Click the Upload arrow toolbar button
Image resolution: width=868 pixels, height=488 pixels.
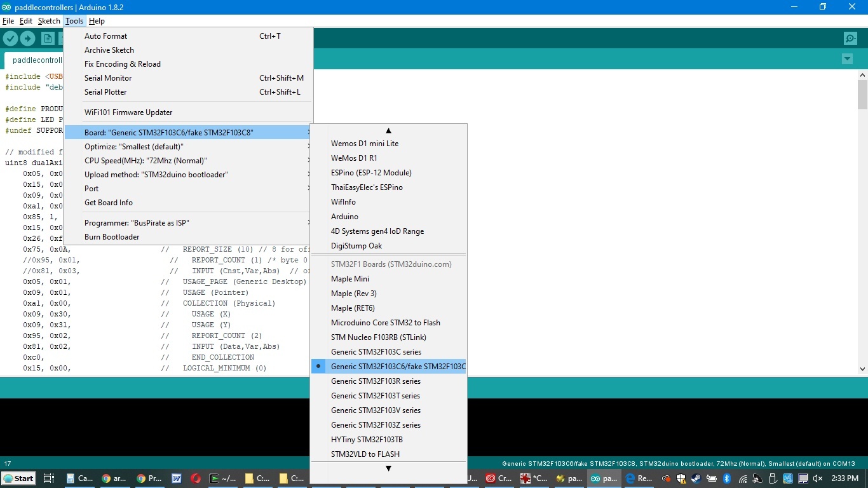(27, 39)
